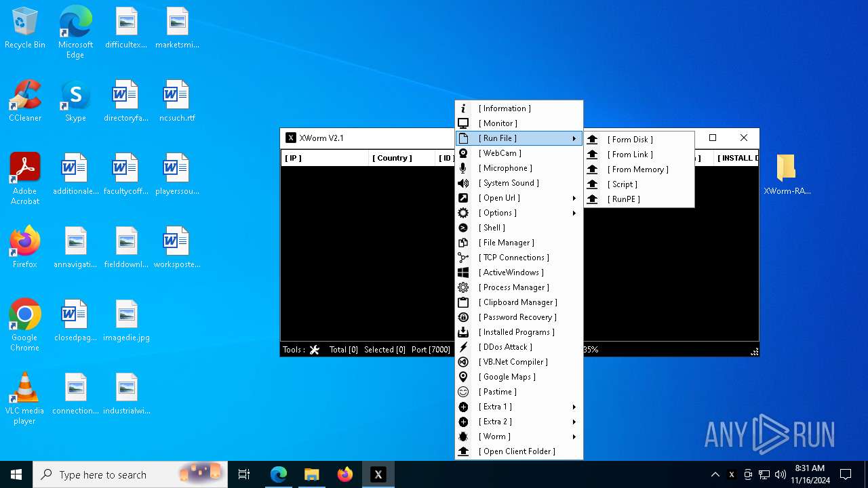Click the [ Country ] column header

point(401,158)
